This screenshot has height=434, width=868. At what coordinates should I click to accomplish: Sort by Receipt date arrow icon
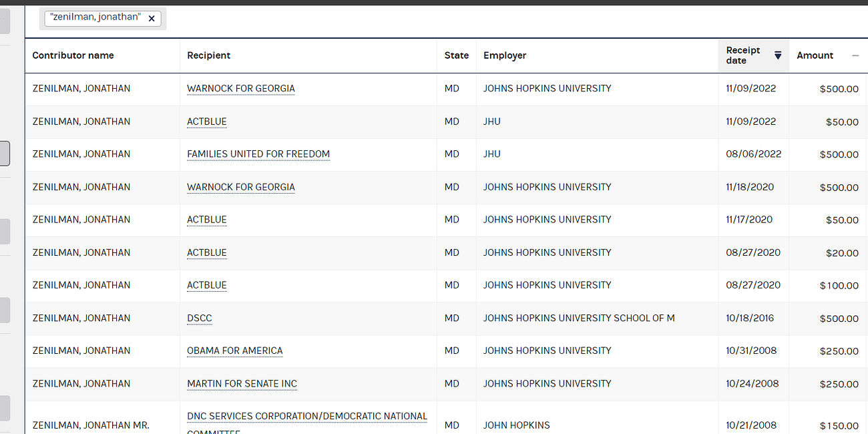pos(778,55)
